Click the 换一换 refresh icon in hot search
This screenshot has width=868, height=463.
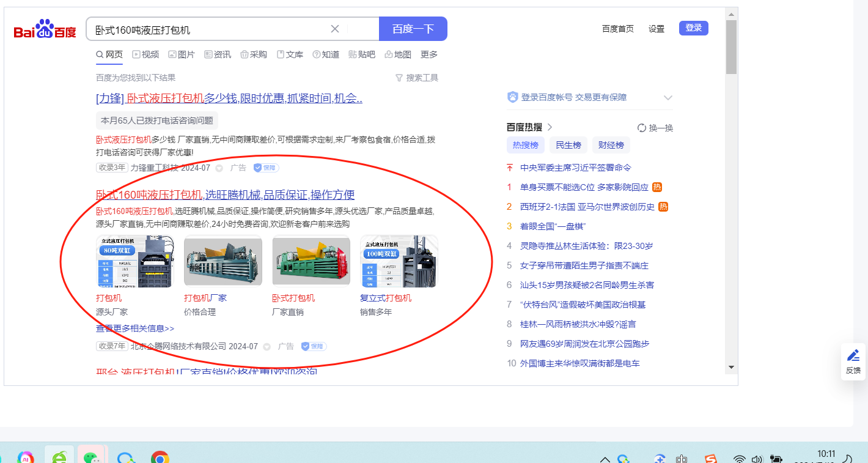click(x=642, y=128)
